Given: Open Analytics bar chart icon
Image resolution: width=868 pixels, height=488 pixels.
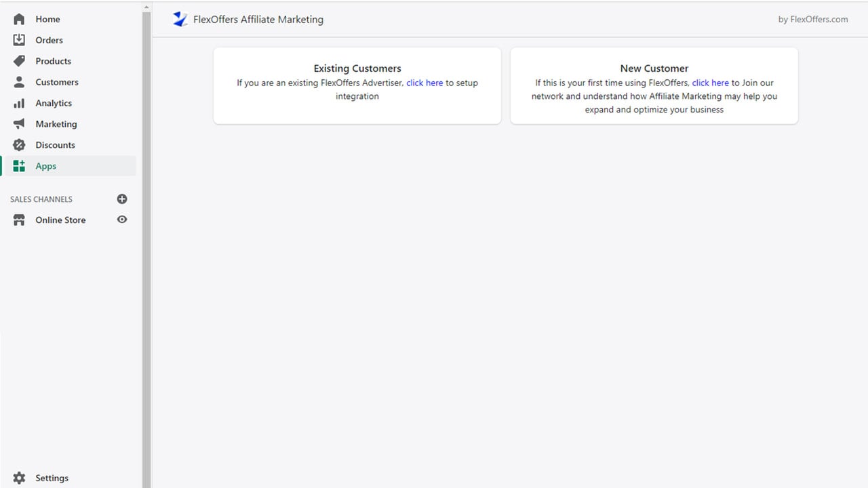Looking at the screenshot, I should click(x=19, y=103).
